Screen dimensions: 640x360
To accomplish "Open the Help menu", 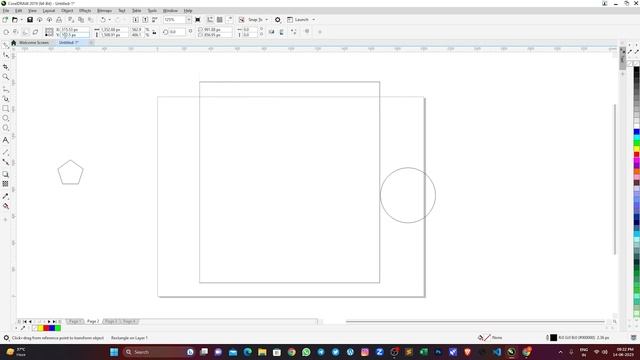I will [x=188, y=11].
